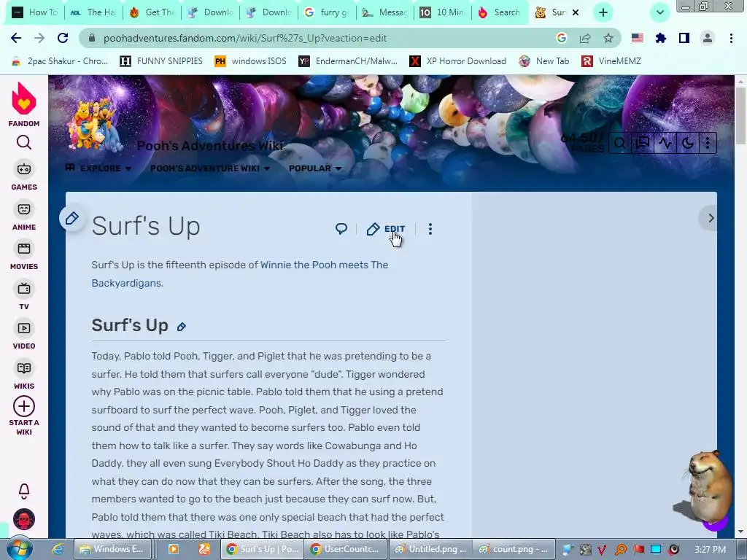Screen dimensions: 747x560
Task: Switch to the Get The tab
Action: pyautogui.click(x=152, y=12)
